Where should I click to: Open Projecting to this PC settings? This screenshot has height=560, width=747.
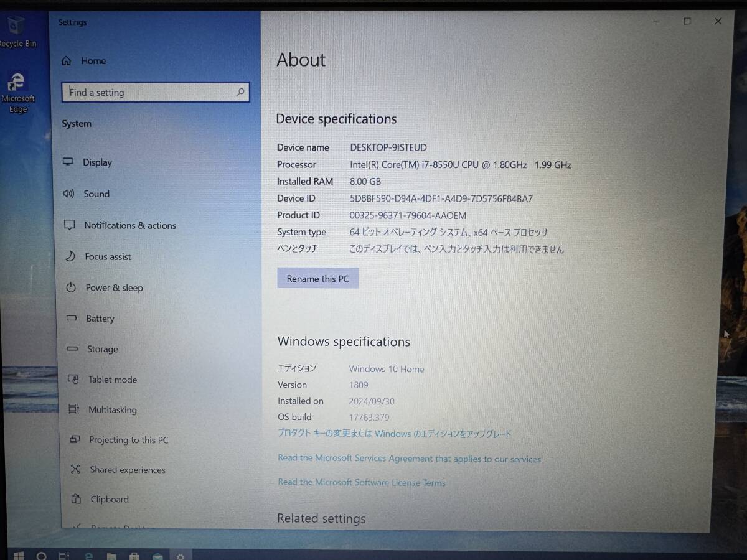click(128, 440)
